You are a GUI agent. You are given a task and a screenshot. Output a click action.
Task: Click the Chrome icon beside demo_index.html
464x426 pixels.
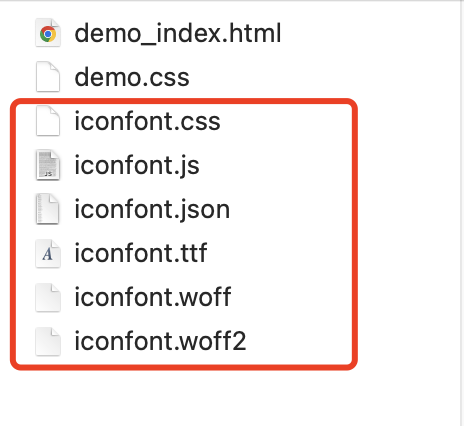point(48,33)
